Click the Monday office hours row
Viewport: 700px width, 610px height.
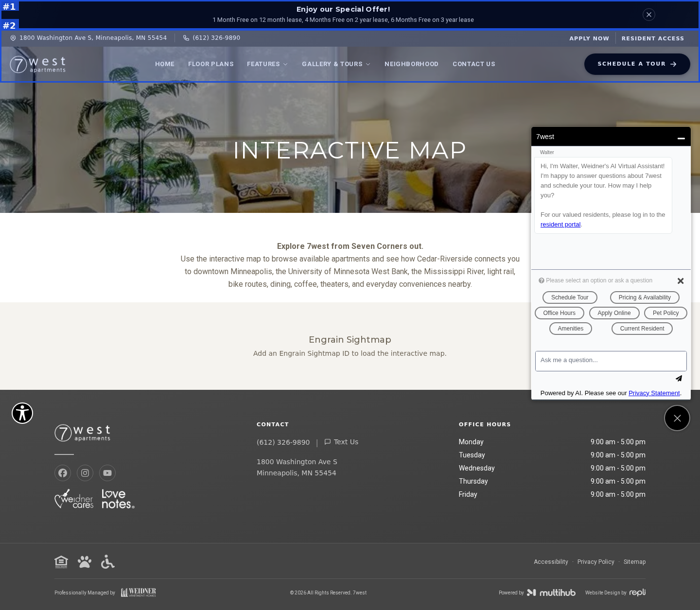pos(552,442)
